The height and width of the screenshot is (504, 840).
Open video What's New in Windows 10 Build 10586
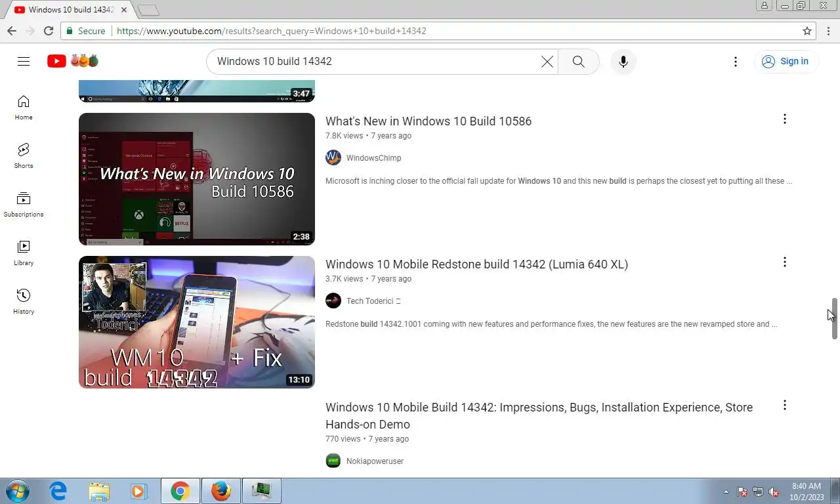click(429, 121)
